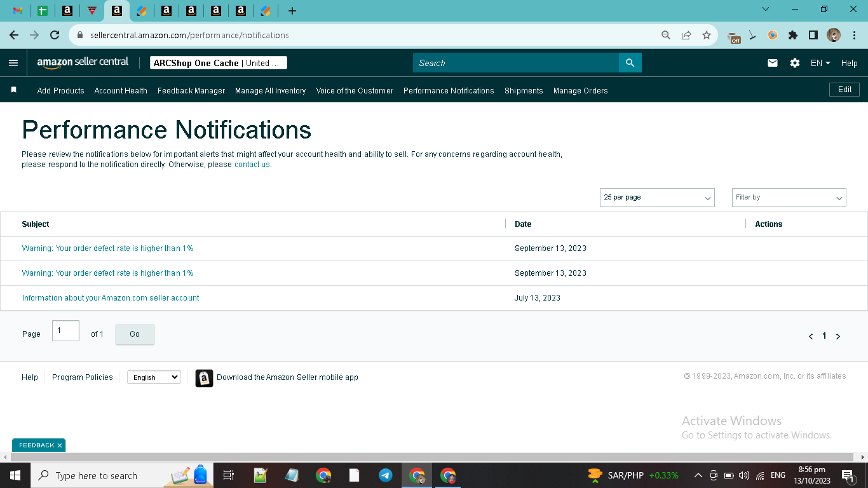
Task: Open Voice of the Customer
Action: pos(355,91)
